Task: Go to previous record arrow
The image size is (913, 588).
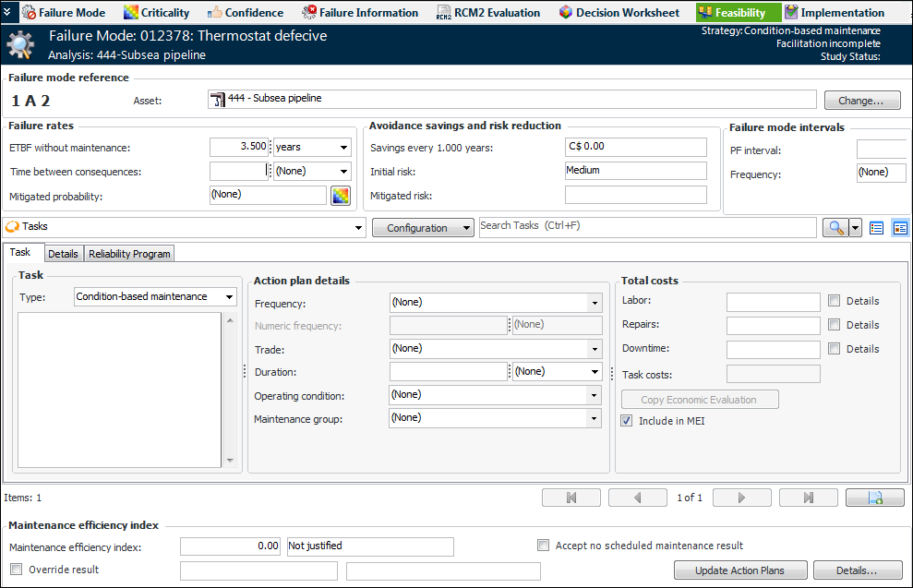Action: click(637, 498)
